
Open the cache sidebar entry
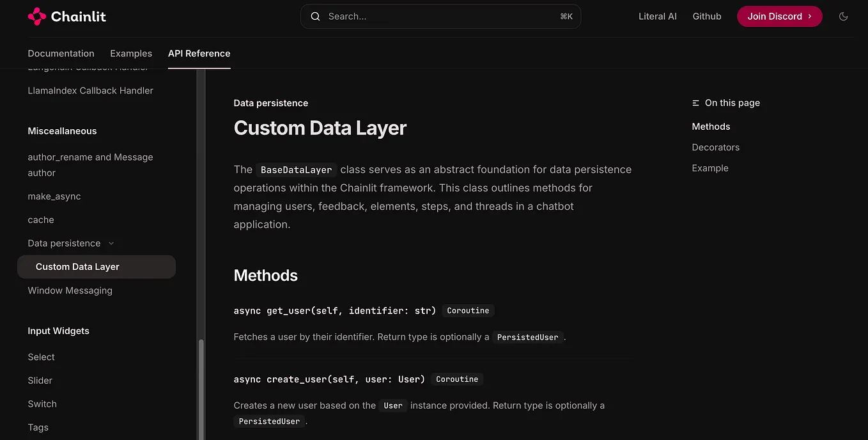[40, 219]
